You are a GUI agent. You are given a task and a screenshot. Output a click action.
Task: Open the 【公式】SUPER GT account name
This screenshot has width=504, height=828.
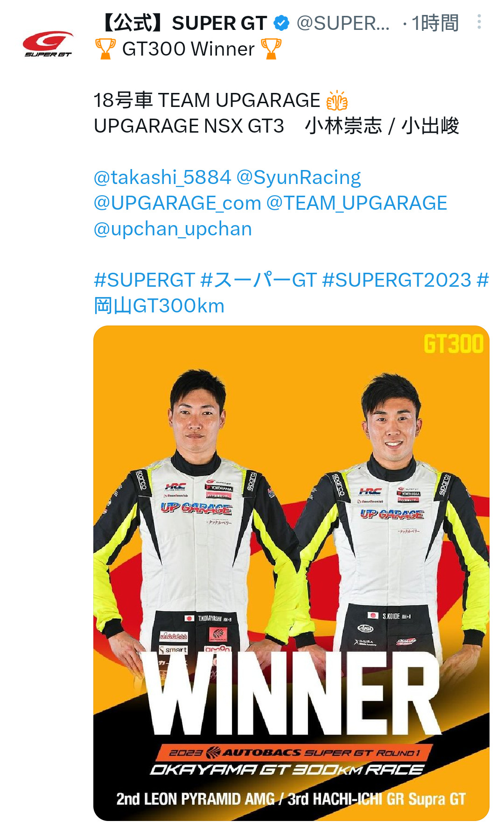click(x=183, y=23)
